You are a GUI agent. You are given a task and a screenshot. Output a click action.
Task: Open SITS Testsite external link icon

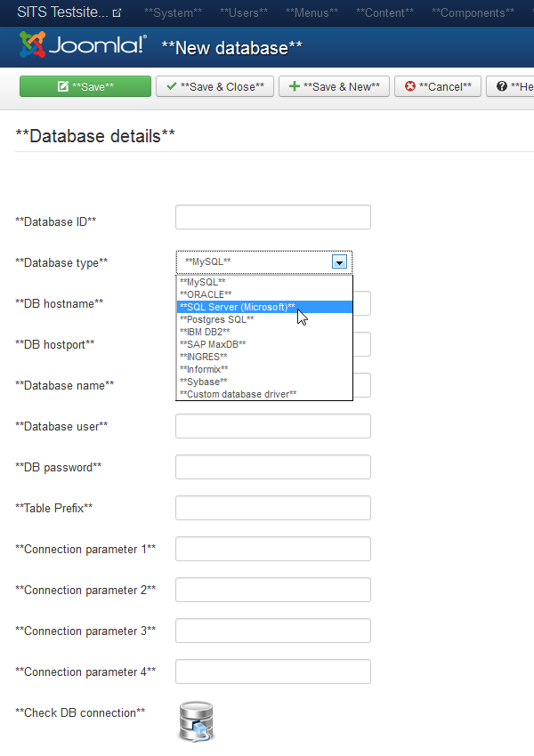coord(117,13)
